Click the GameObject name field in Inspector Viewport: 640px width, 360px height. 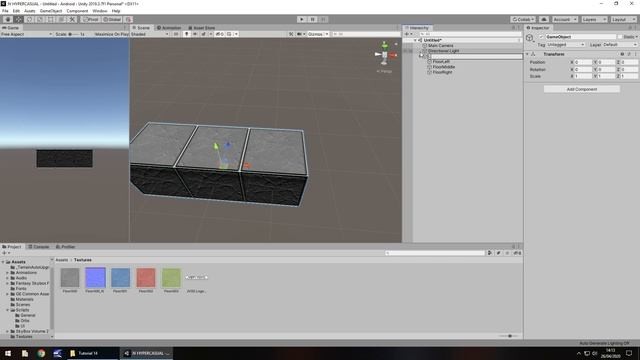(x=580, y=37)
